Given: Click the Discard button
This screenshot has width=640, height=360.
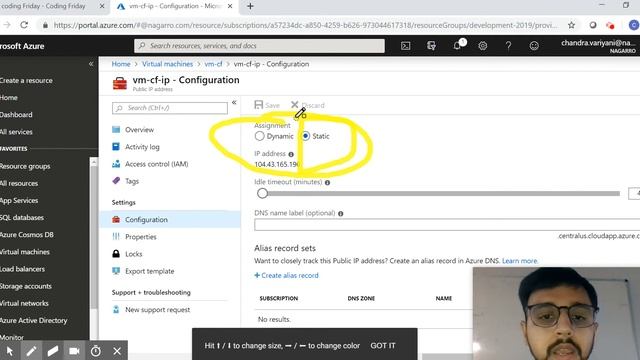Looking at the screenshot, I should click(308, 105).
